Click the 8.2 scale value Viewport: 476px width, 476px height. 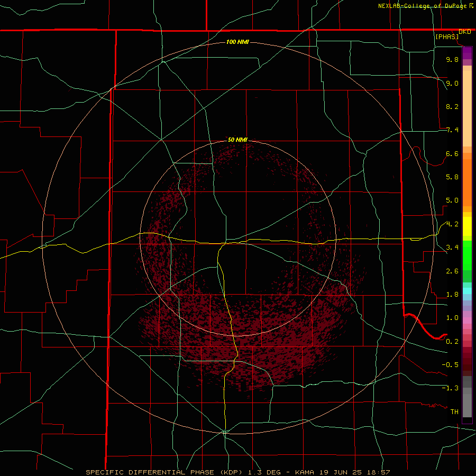coord(452,106)
